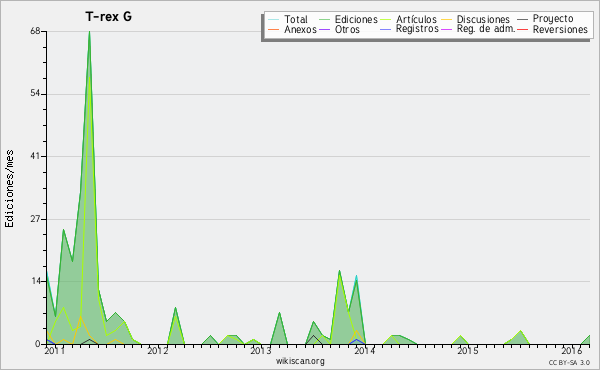Screen dimensions: 600x370
Task: Click the 2013 x-axis label
Action: (x=261, y=350)
